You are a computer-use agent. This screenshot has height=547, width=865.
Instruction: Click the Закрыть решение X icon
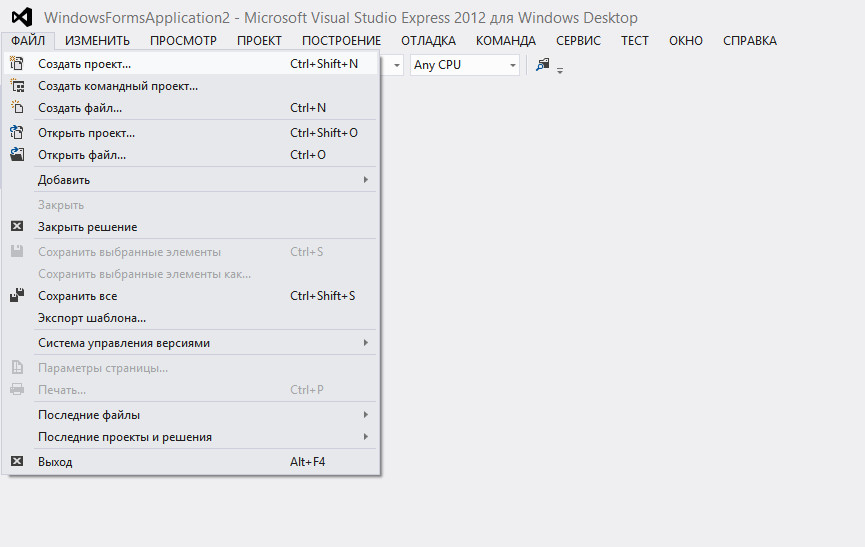pyautogui.click(x=17, y=226)
